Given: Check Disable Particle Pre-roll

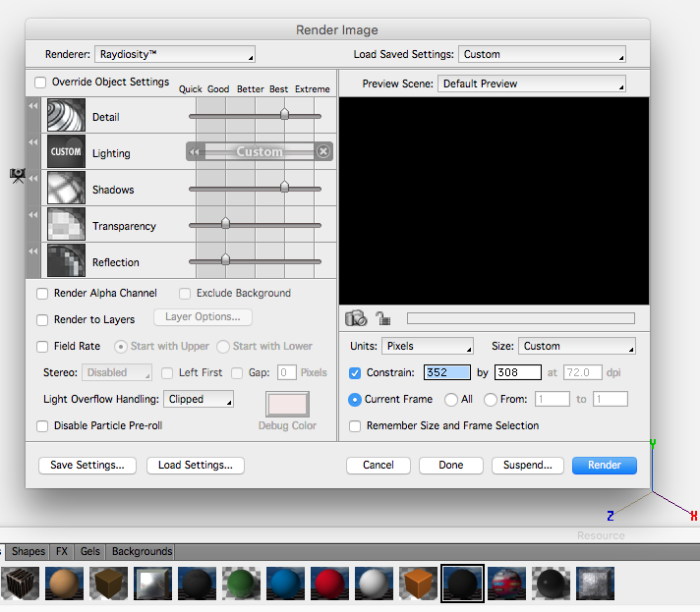Looking at the screenshot, I should [x=42, y=426].
